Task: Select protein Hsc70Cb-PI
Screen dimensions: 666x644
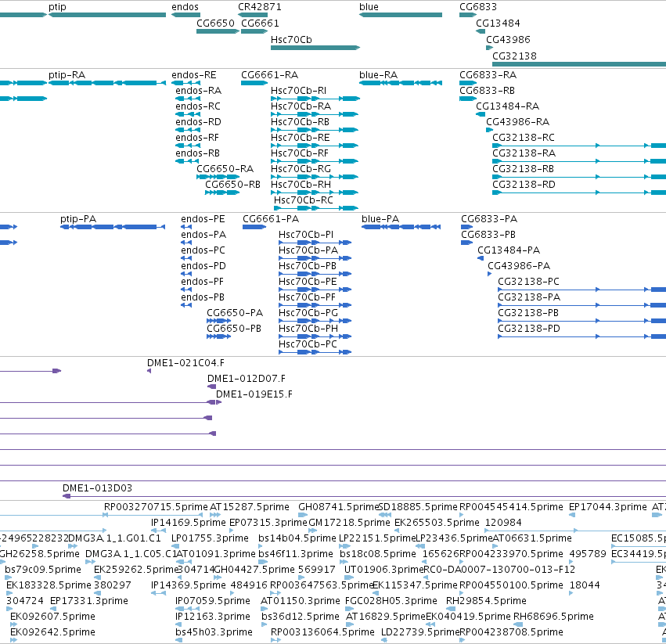Action: pos(306,235)
